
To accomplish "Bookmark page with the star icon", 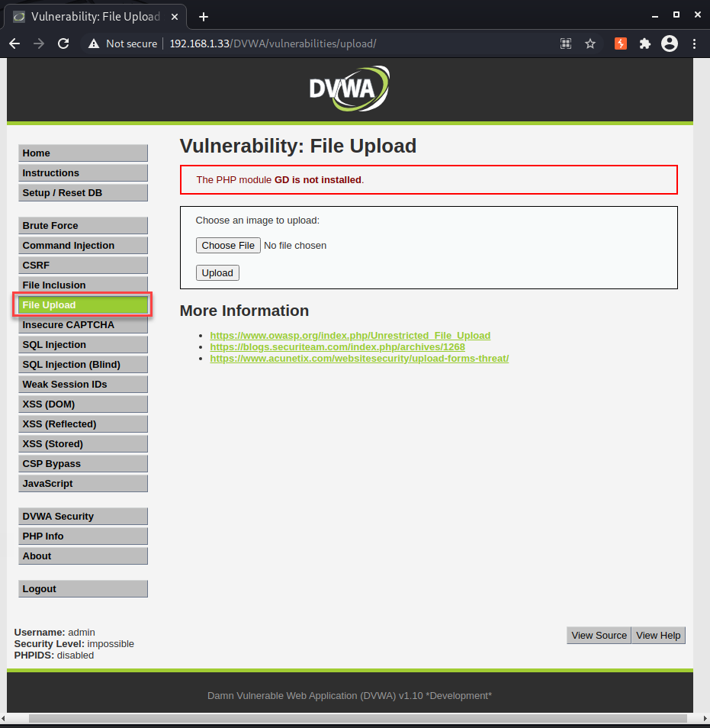I will coord(590,43).
